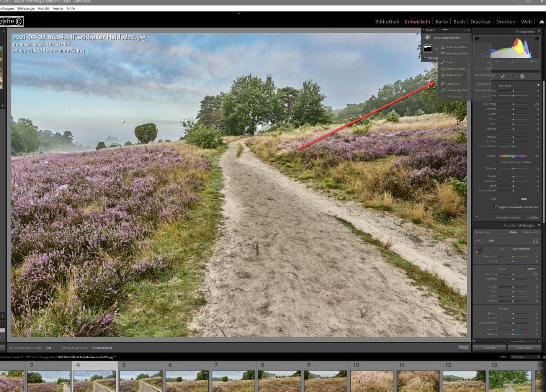Toggle mask adjustments switch beside Alle Masken löschen
The image size is (546, 392).
(x=476, y=217)
